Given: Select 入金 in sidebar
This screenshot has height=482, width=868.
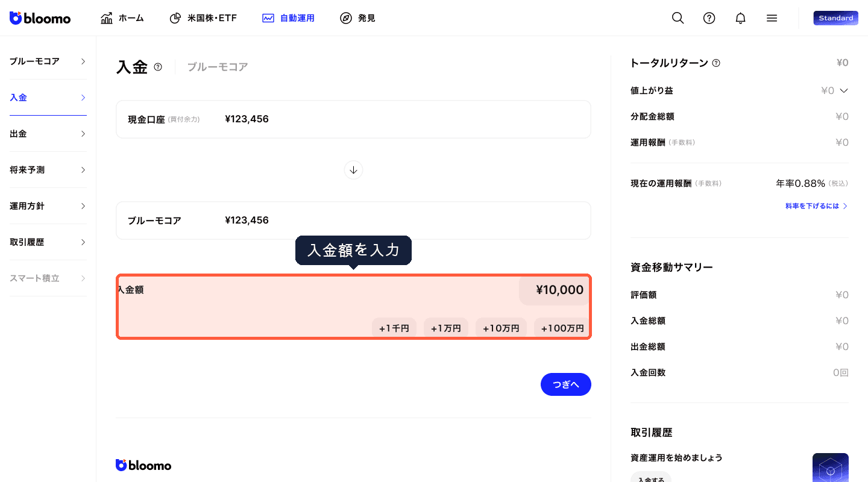Looking at the screenshot, I should 48,98.
